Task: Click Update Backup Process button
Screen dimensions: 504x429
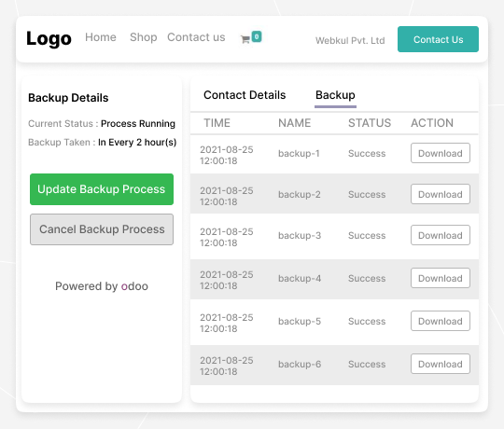Action: (102, 189)
